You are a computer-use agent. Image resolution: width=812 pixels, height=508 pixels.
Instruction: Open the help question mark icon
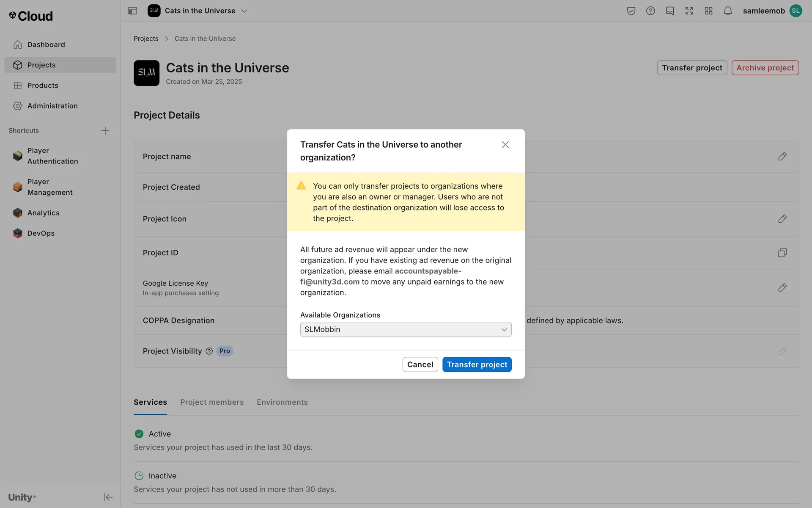pyautogui.click(x=650, y=11)
